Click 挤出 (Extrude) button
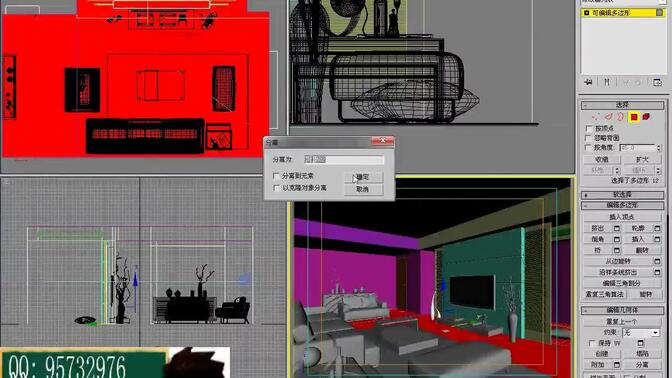The image size is (672, 378). (x=598, y=228)
